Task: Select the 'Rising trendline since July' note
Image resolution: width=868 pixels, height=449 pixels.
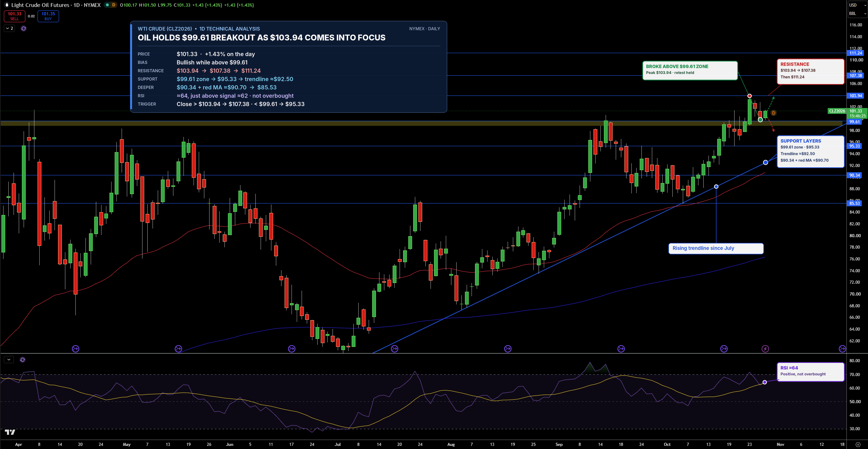Action: point(716,248)
